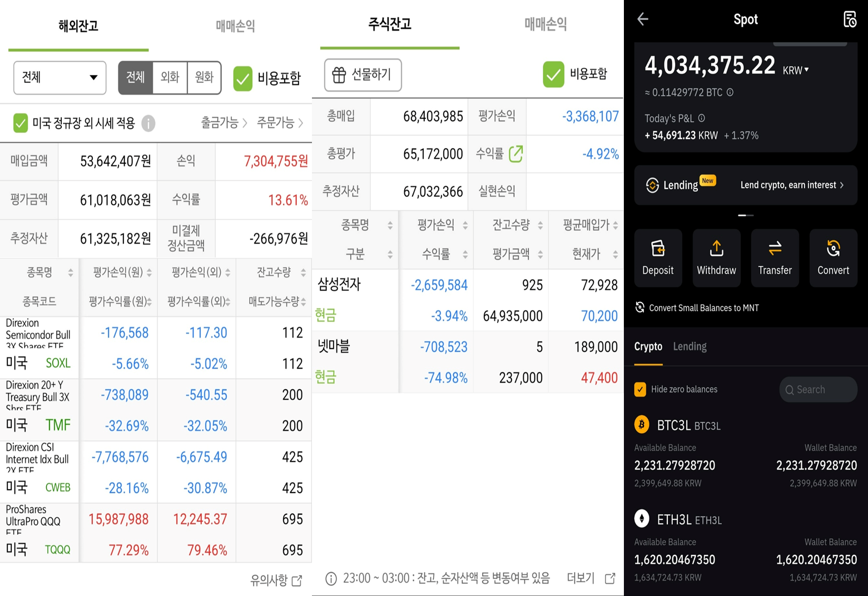Screen dimensions: 868x596
Task: Open the CWEB ticker code
Action: coord(58,488)
